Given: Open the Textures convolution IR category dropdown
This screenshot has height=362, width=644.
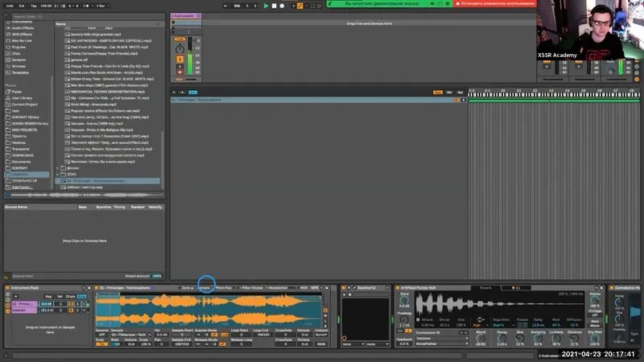Looking at the screenshot, I should point(442,339).
